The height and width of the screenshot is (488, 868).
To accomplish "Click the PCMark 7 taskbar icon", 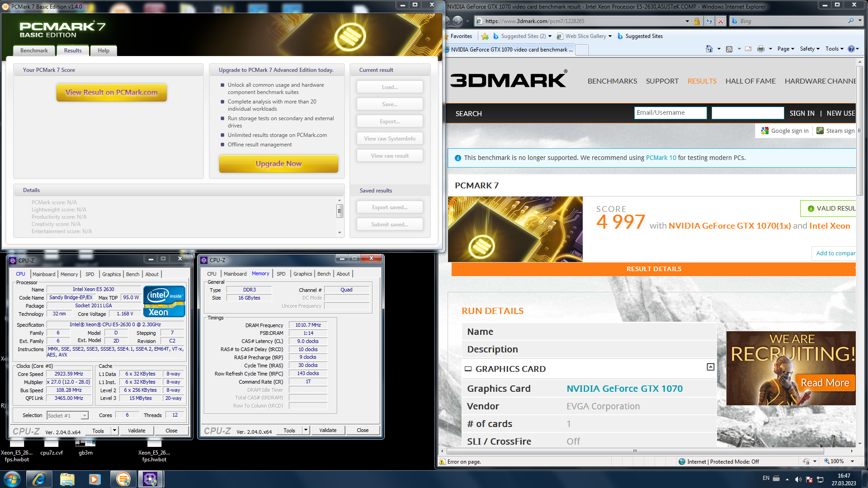I will tap(123, 479).
